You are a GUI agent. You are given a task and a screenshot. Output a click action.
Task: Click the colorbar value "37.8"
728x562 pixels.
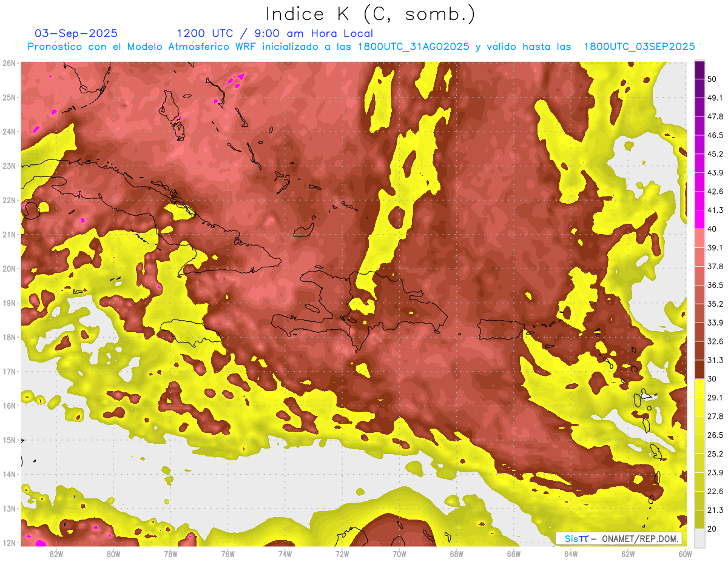pos(715,266)
